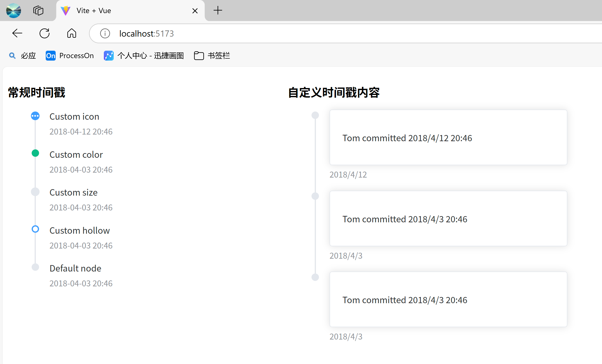Open site information icon in address bar

pyautogui.click(x=105, y=33)
